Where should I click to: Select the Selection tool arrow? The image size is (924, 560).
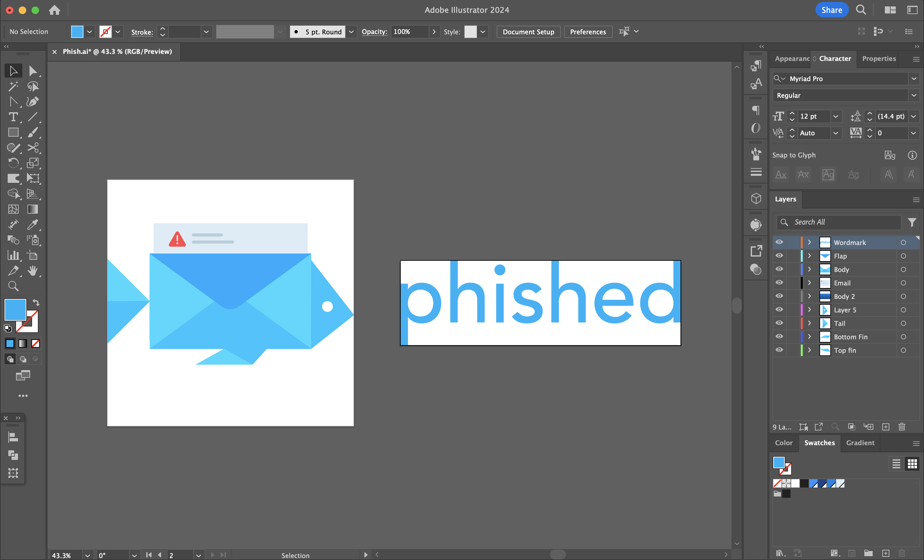13,71
